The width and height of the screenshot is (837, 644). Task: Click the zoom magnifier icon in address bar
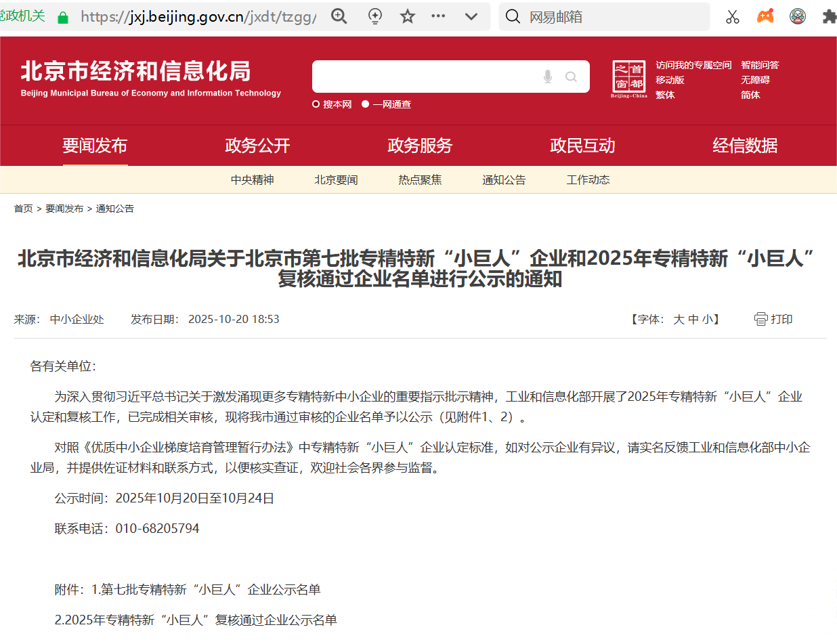point(339,17)
